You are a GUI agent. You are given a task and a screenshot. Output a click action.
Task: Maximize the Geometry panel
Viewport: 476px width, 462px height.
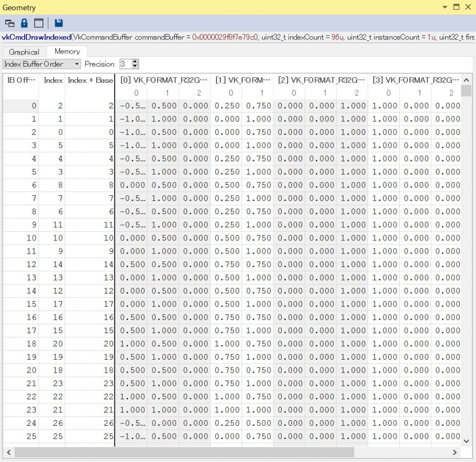(456, 7)
